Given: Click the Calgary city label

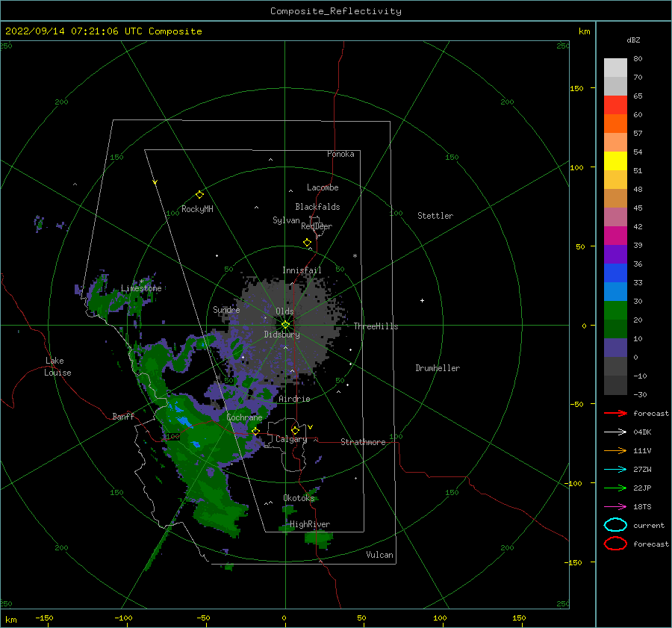Looking at the screenshot, I should (291, 439).
